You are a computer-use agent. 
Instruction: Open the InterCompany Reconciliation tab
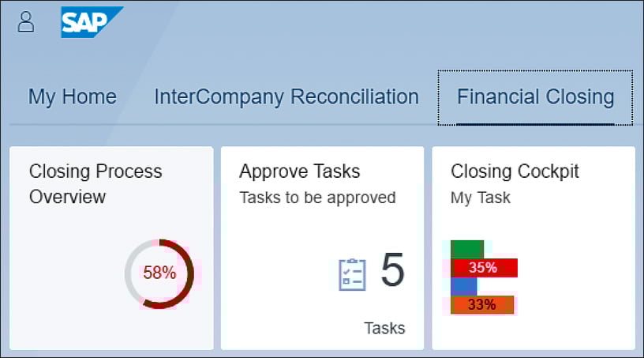coord(286,97)
